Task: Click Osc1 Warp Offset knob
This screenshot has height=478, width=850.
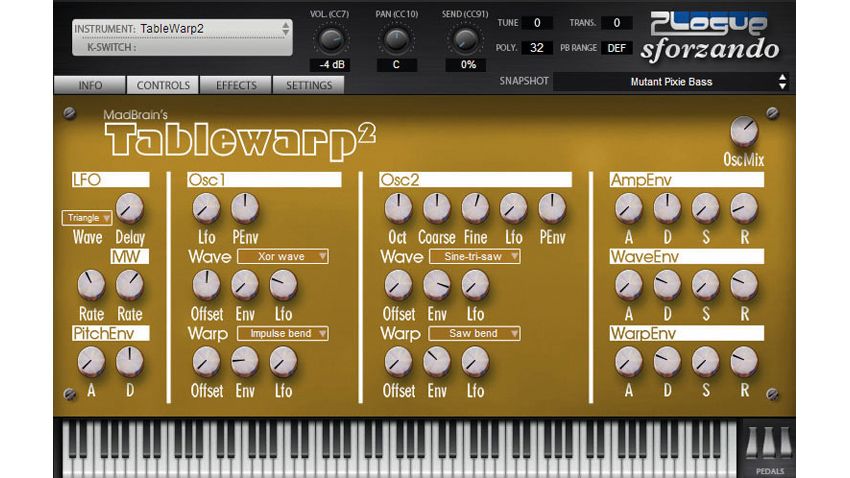Action: pos(207,362)
